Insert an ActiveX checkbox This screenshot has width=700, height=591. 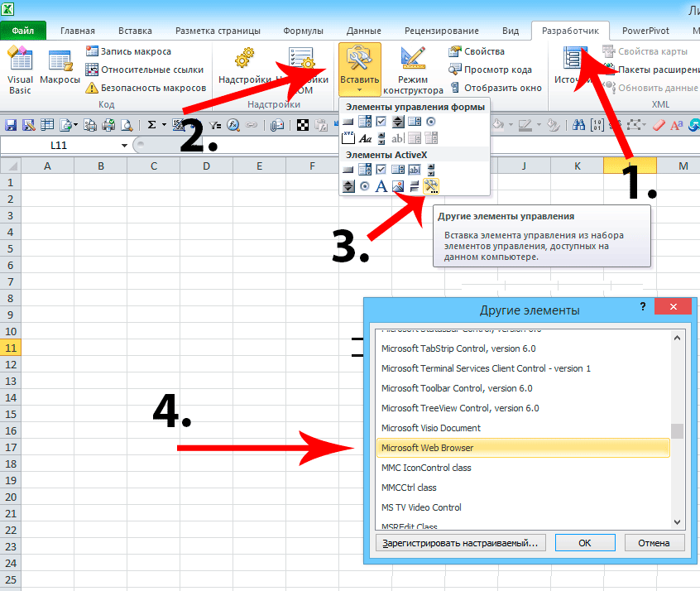tap(381, 170)
